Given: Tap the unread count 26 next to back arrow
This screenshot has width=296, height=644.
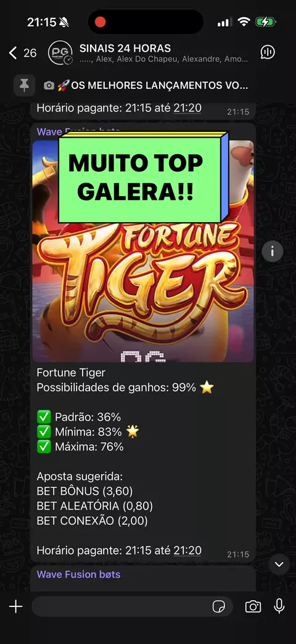Looking at the screenshot, I should [30, 53].
